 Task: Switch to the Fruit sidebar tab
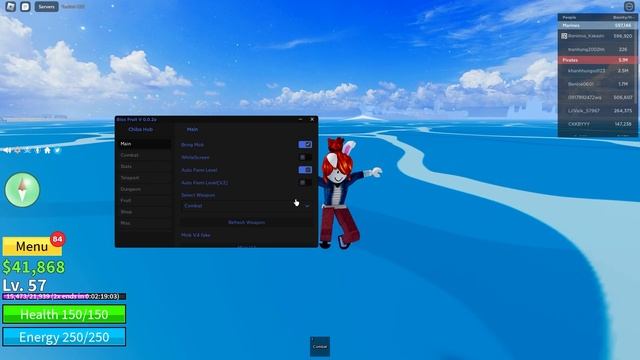click(x=144, y=201)
